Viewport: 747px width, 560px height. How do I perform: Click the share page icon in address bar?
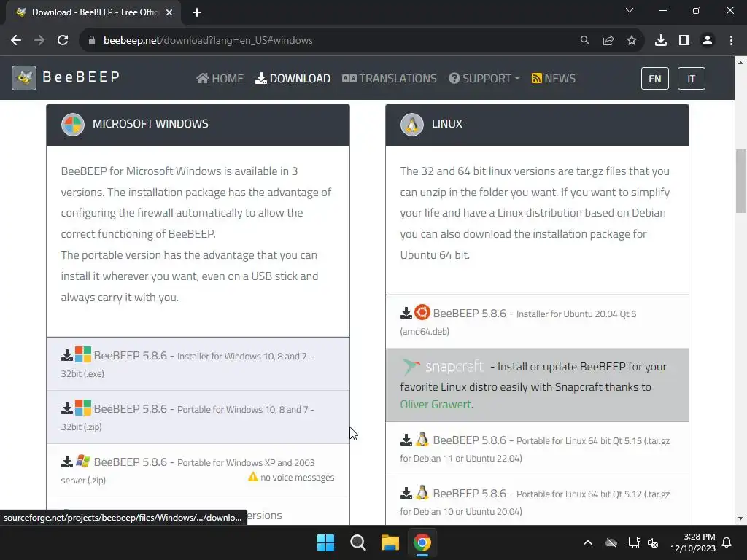(608, 41)
